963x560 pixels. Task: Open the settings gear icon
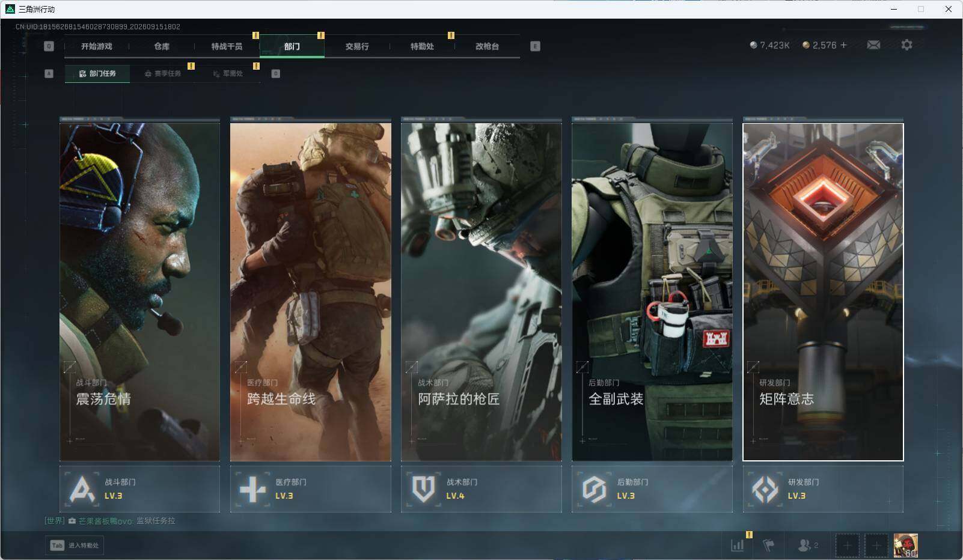tap(906, 45)
